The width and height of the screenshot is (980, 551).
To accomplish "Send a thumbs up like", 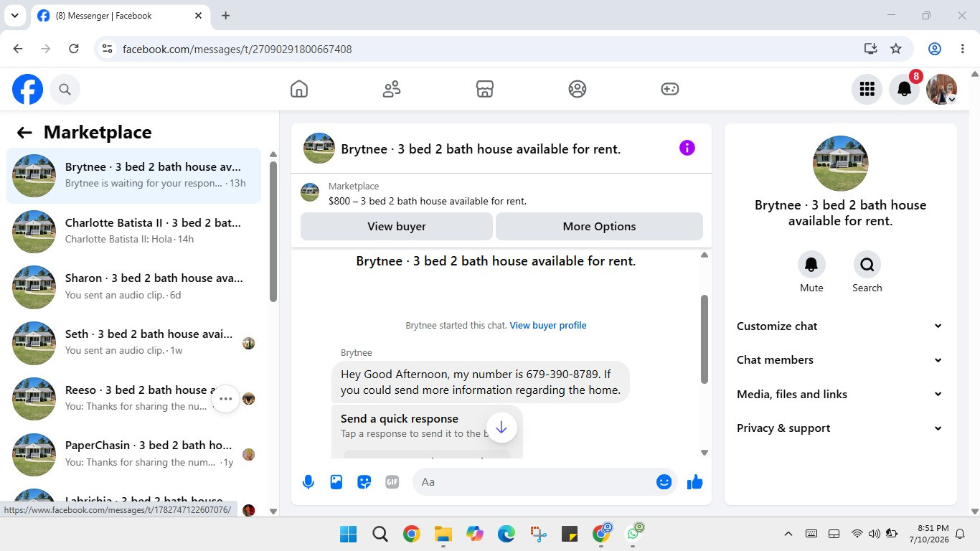I will pyautogui.click(x=694, y=482).
